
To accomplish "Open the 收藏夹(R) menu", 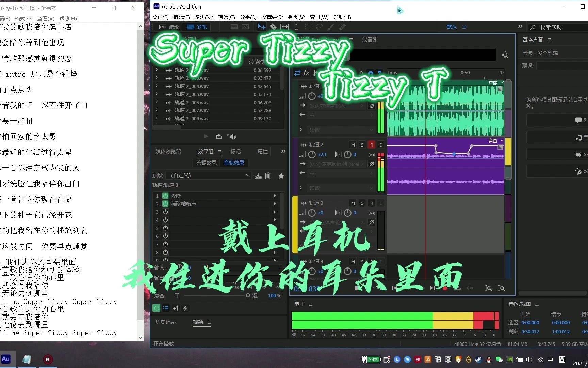I will click(272, 17).
